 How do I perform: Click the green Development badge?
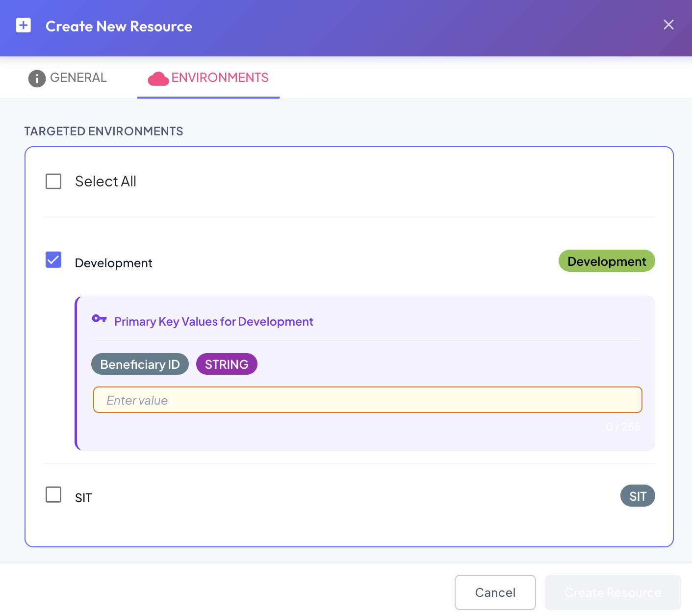(x=607, y=261)
